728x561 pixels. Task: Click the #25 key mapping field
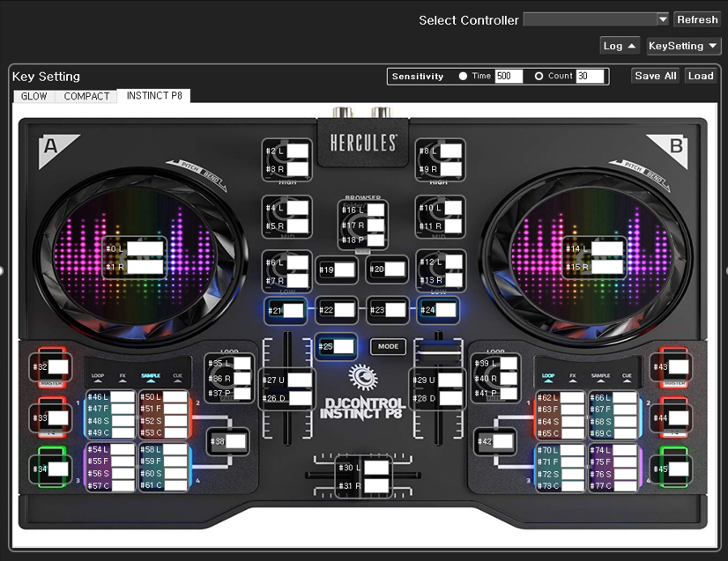(x=343, y=347)
